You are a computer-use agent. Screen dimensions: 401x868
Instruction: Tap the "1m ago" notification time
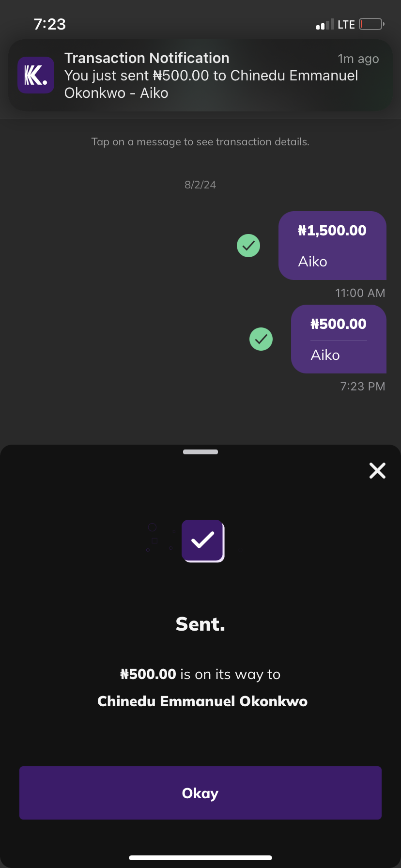point(358,59)
